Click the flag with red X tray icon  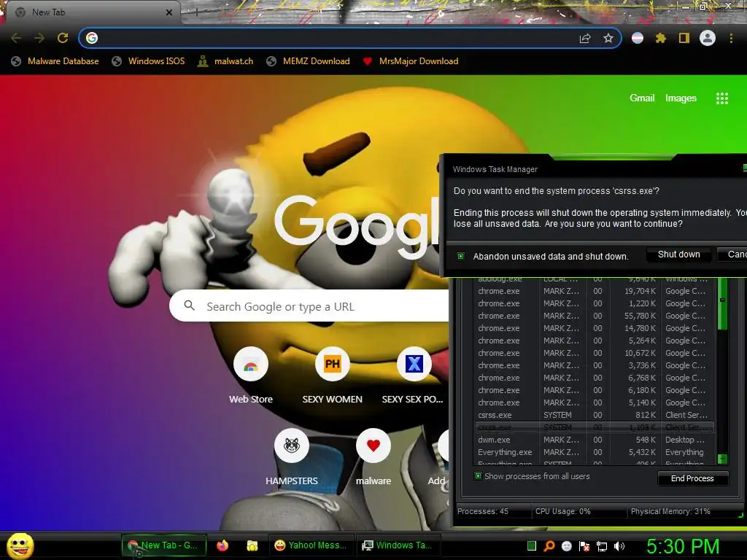584,545
